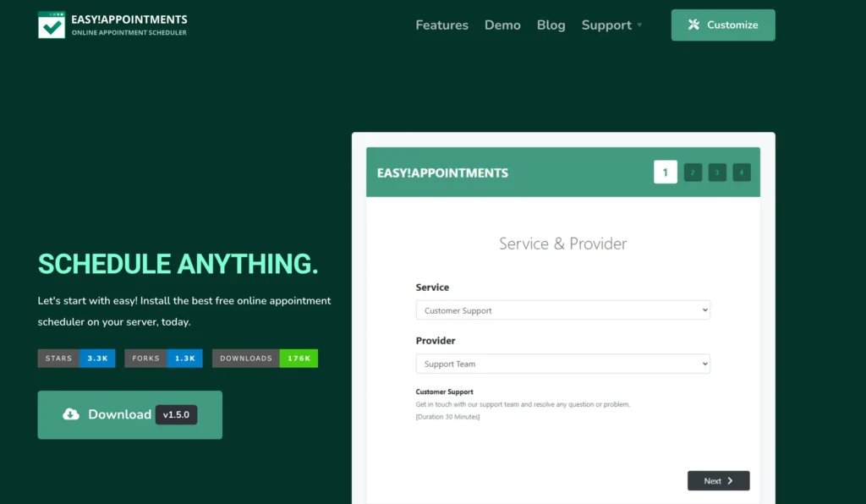Viewport: 866px width, 504px height.
Task: Open the Service dropdown showing Customer Support
Action: coord(562,310)
